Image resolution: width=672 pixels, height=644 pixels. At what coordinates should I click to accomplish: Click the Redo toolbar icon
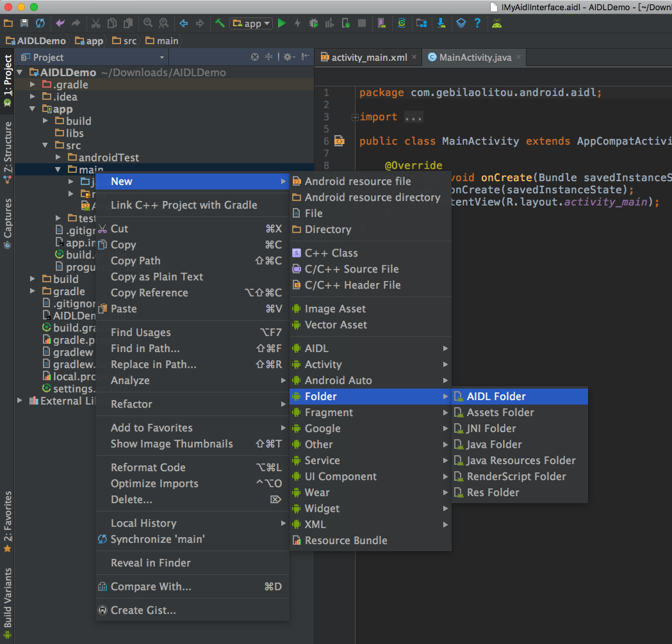[x=76, y=23]
